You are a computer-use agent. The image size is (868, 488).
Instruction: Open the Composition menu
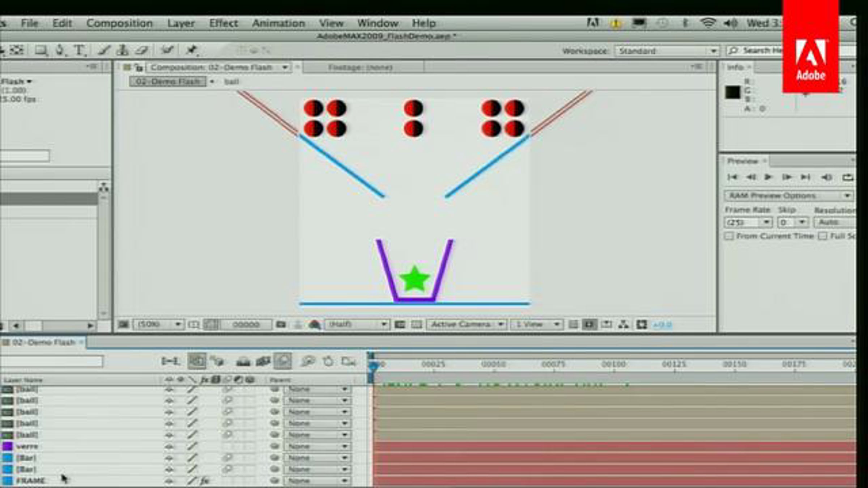pyautogui.click(x=119, y=23)
